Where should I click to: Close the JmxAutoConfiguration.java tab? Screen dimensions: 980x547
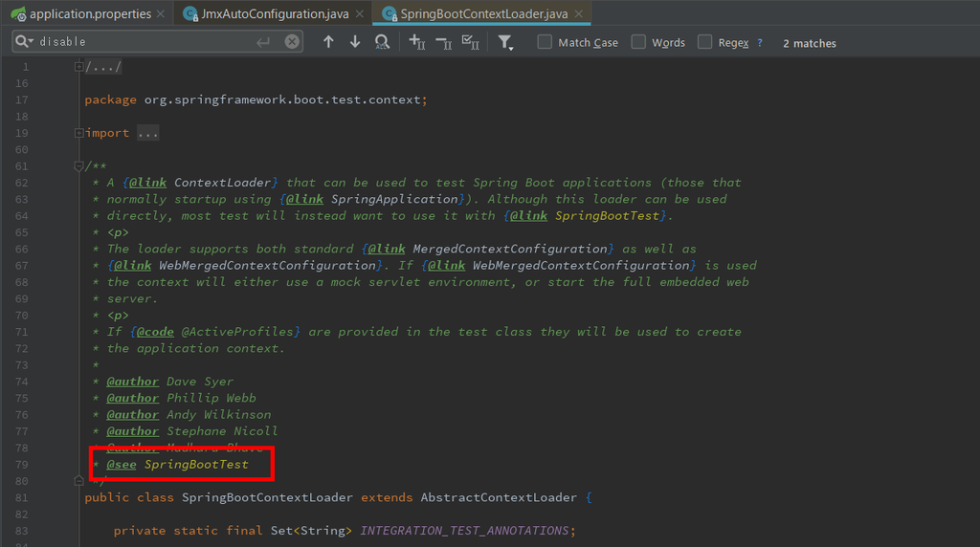[x=360, y=13]
